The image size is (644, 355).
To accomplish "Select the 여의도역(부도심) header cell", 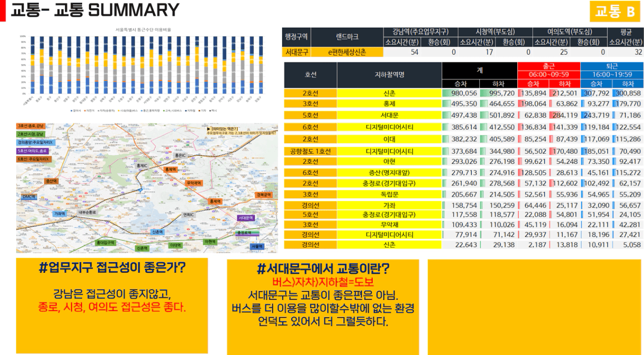I will click(569, 32).
